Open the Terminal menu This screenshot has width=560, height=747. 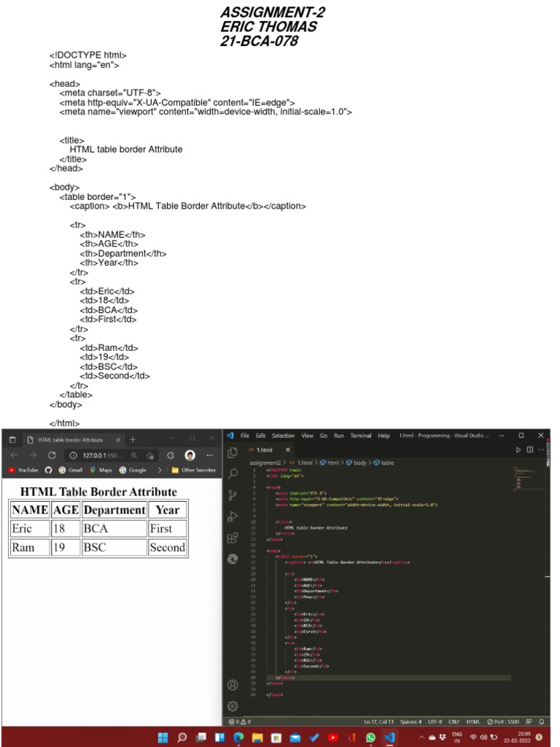point(360,436)
